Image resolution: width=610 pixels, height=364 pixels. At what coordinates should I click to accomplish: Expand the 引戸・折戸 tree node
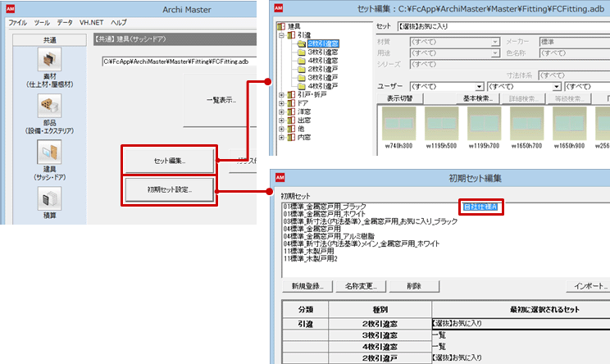(x=281, y=94)
